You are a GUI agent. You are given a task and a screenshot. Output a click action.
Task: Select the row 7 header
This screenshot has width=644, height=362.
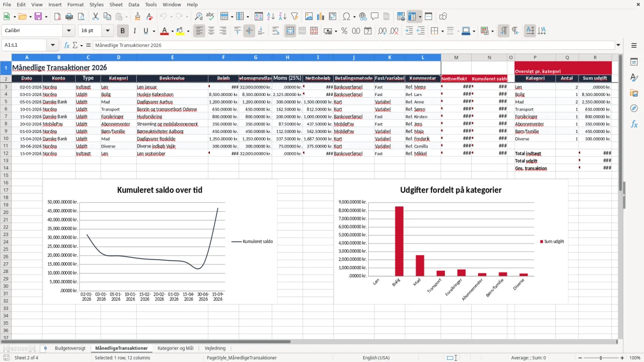(x=5, y=116)
